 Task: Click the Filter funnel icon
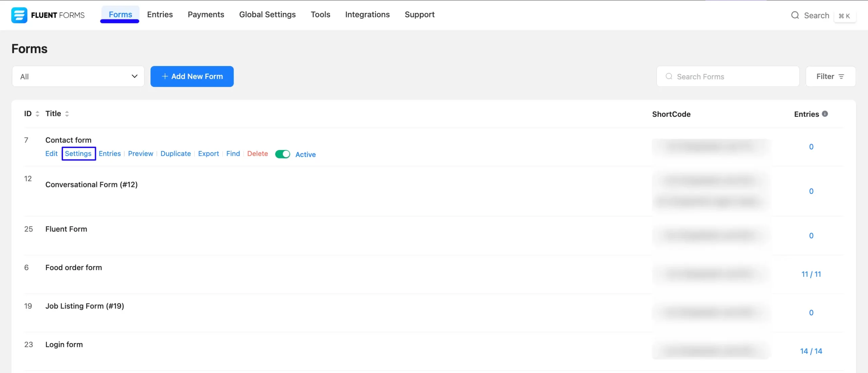click(x=842, y=76)
